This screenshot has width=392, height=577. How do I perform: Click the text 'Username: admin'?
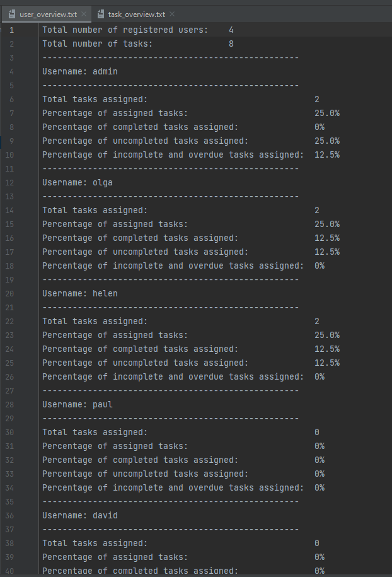[80, 71]
